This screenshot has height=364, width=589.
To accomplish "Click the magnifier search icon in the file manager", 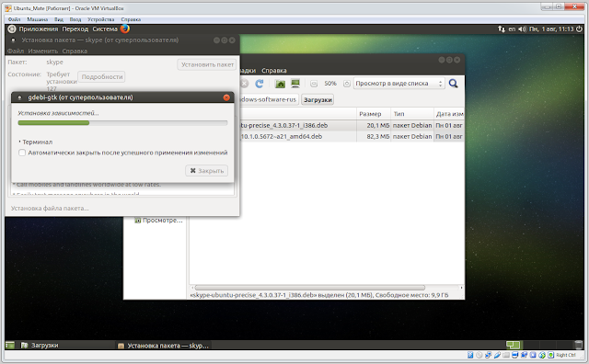I will coord(454,84).
